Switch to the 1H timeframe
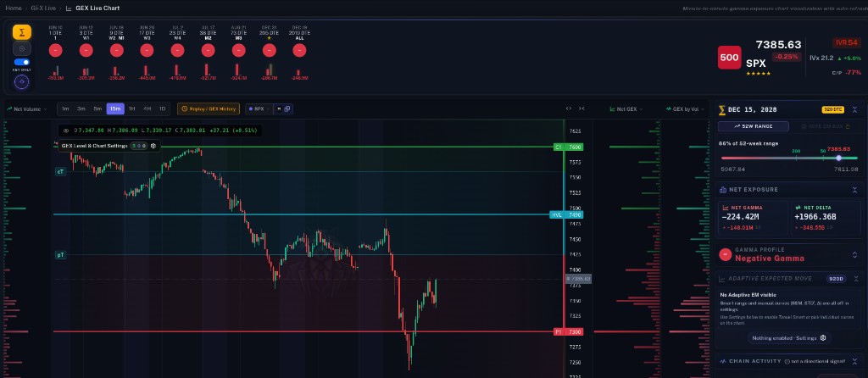Screen dimensions: 868x378 click(x=131, y=109)
